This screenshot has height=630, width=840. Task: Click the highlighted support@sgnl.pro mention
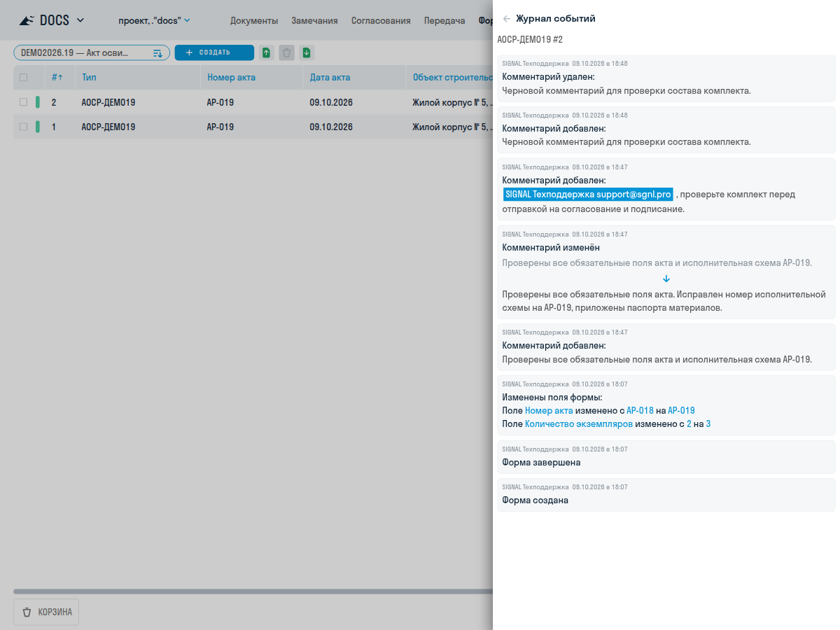pyautogui.click(x=588, y=194)
